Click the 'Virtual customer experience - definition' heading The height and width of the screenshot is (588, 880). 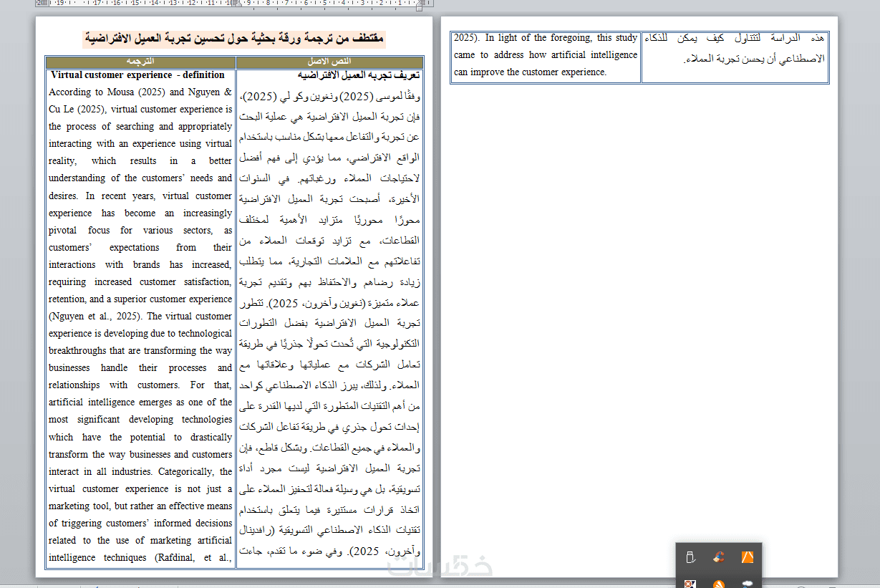click(137, 74)
